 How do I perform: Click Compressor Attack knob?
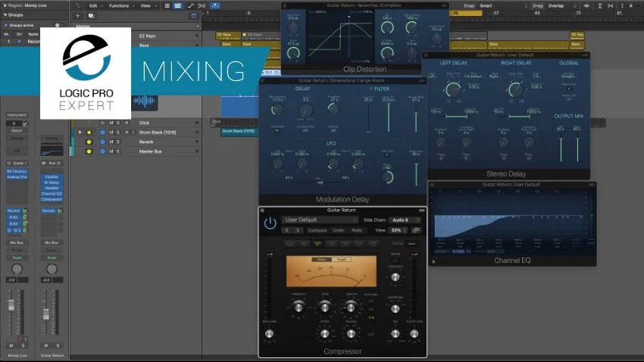click(325, 334)
